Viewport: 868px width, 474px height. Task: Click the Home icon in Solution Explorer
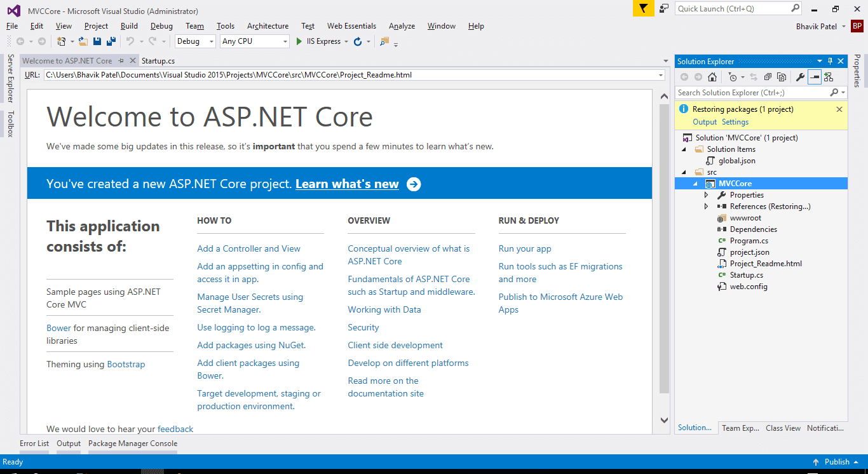[x=712, y=77]
